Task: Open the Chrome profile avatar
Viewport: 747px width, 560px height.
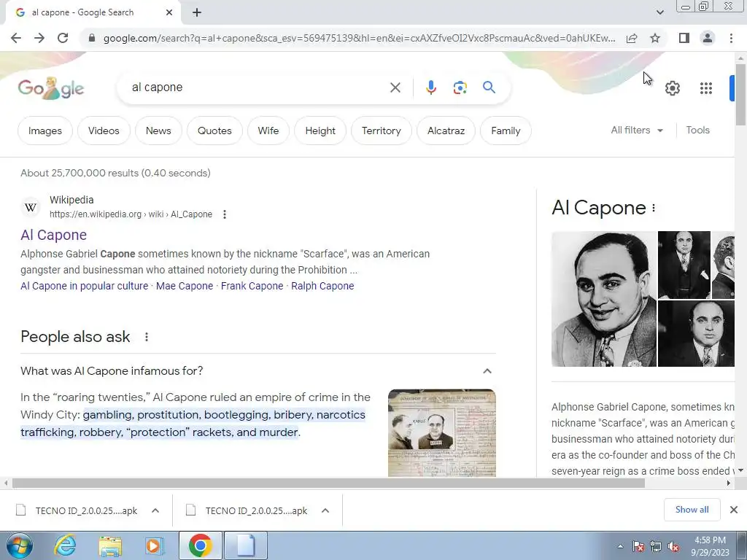Action: tap(708, 38)
